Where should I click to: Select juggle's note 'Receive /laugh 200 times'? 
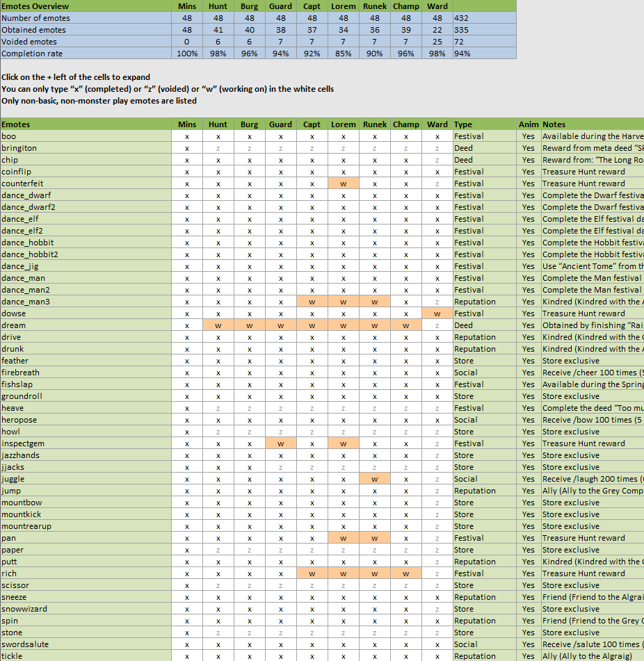[x=593, y=478]
